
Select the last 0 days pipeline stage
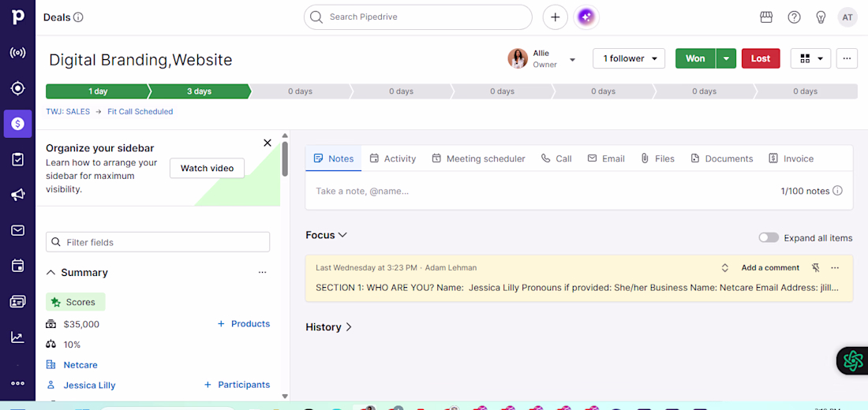click(806, 91)
